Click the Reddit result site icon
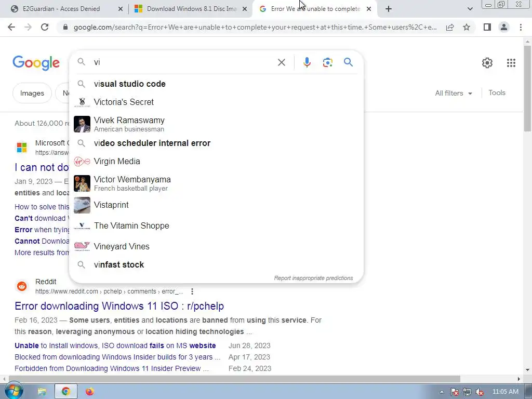This screenshot has width=532, height=399. click(x=22, y=286)
